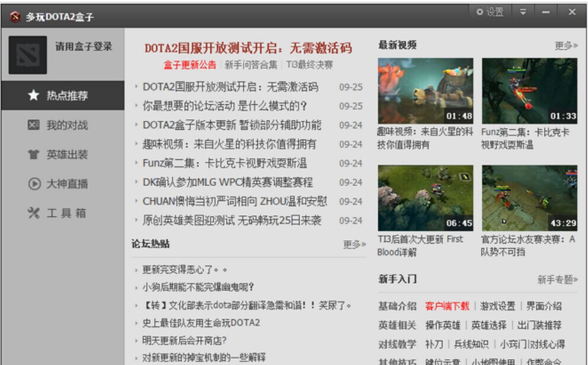Click the play icon beside 大神直播
The image size is (588, 365).
pos(34,184)
